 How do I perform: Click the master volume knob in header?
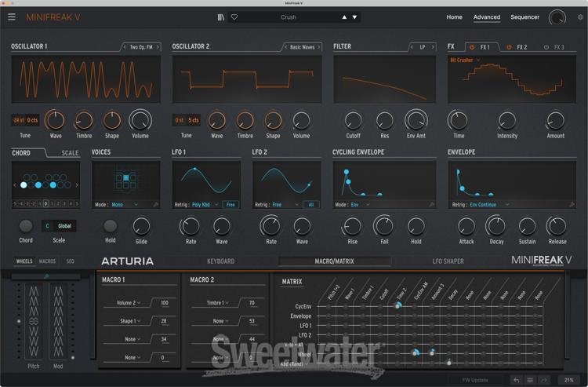557,17
